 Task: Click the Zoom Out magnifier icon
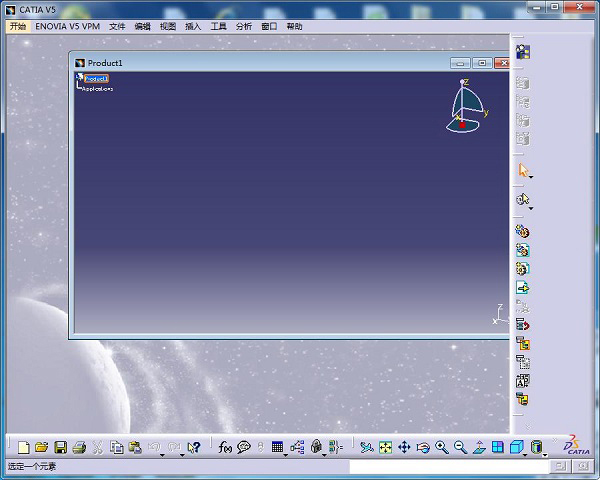coord(460,447)
